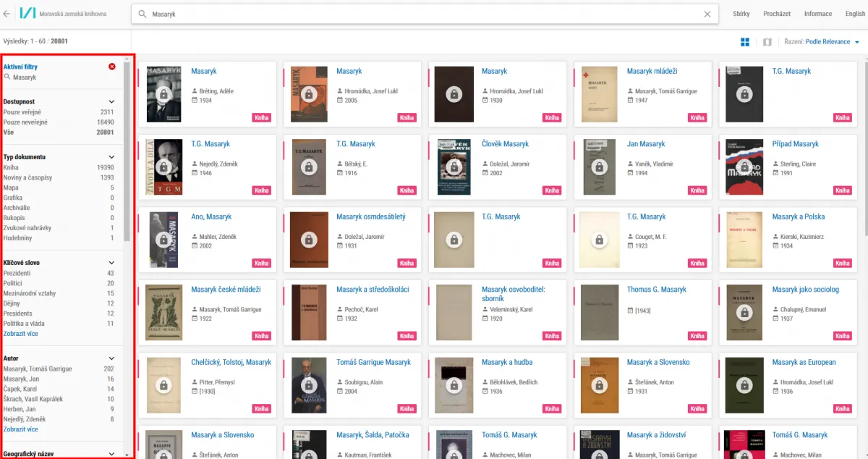This screenshot has height=459, width=868.
Task: Open the Sbírky menu item
Action: 741,14
